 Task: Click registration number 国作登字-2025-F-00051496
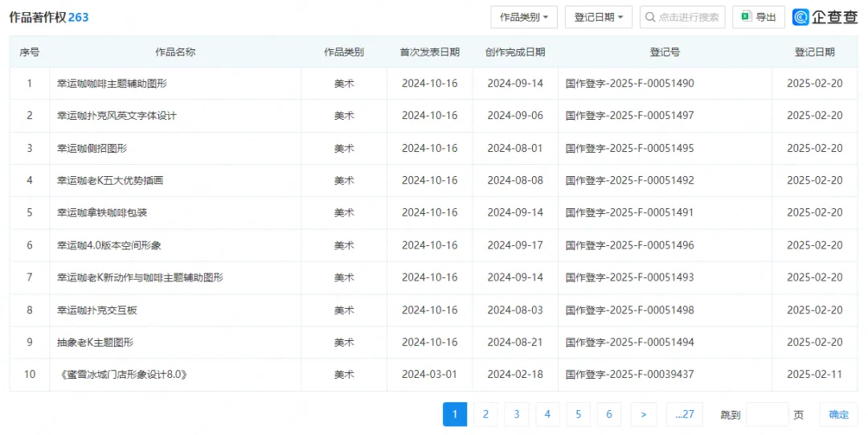pos(629,245)
